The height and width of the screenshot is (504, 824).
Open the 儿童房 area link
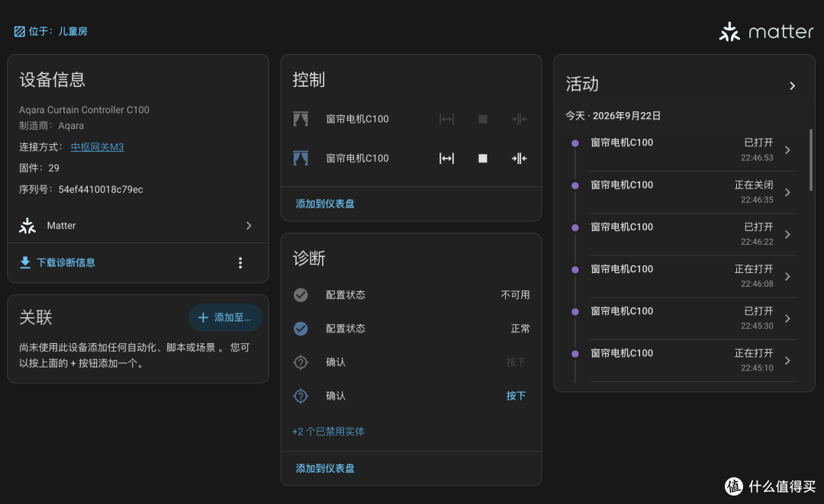coord(72,31)
